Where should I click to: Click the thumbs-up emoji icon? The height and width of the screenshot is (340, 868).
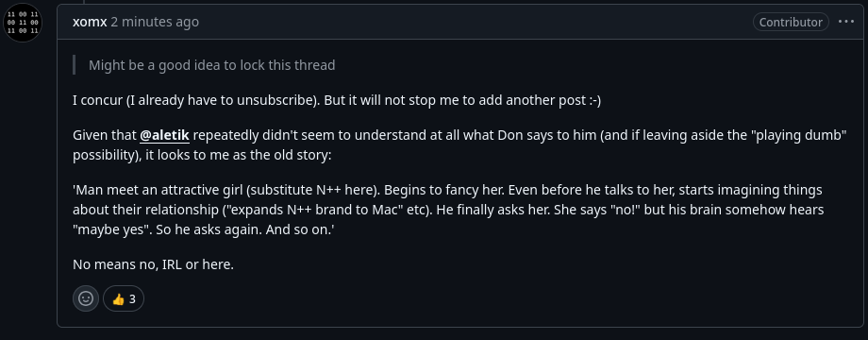pyautogui.click(x=118, y=299)
